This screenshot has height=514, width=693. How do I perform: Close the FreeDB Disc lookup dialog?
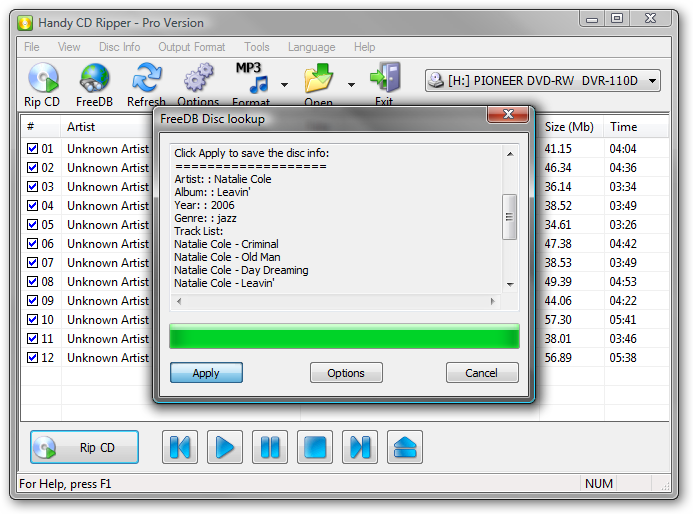point(508,114)
